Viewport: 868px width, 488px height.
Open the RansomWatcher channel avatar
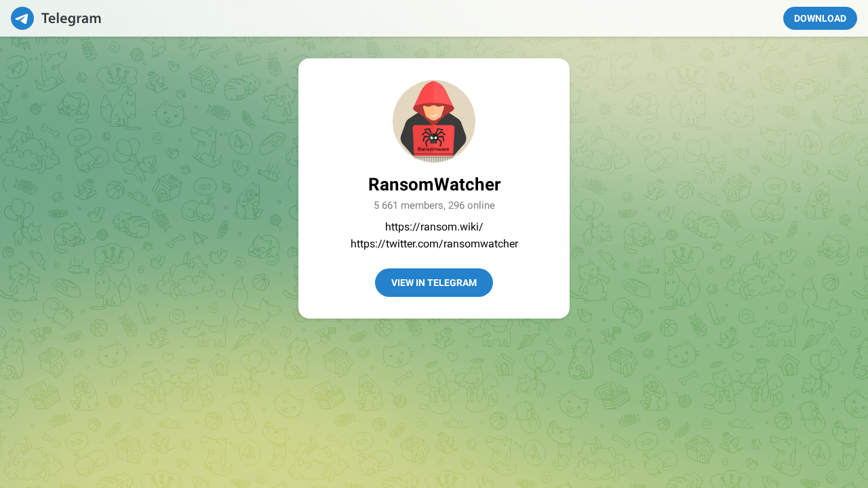pos(434,121)
